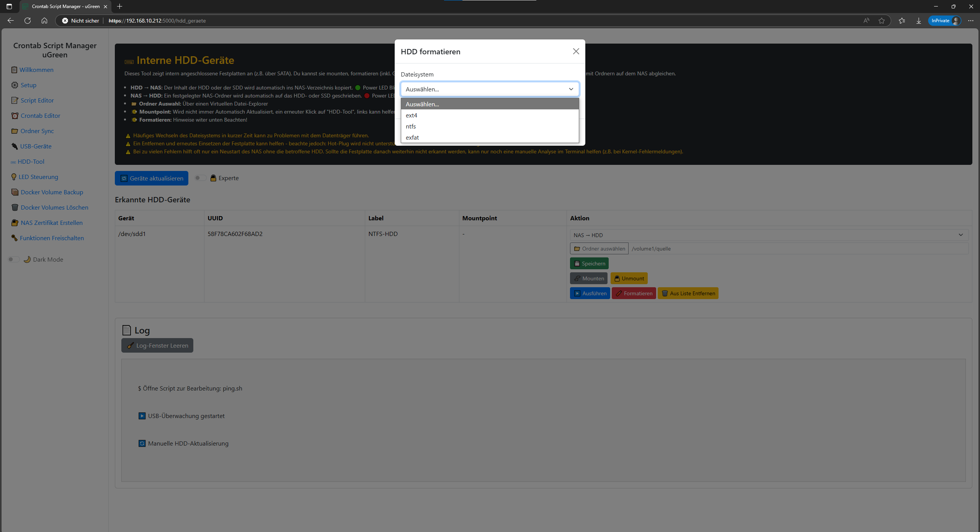The width and height of the screenshot is (980, 532).
Task: Select the Auswählen... placeholder option
Action: 490,104
